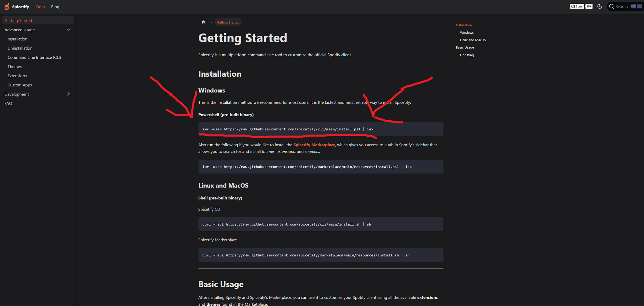The width and height of the screenshot is (644, 306).
Task: Click the Getting Started page title
Action: click(x=242, y=38)
